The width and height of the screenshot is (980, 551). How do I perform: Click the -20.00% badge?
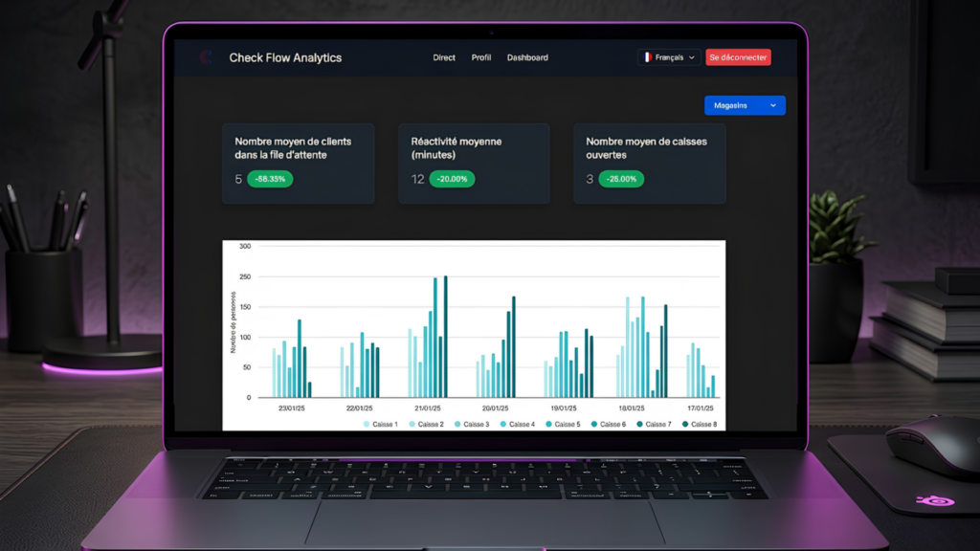coord(452,179)
